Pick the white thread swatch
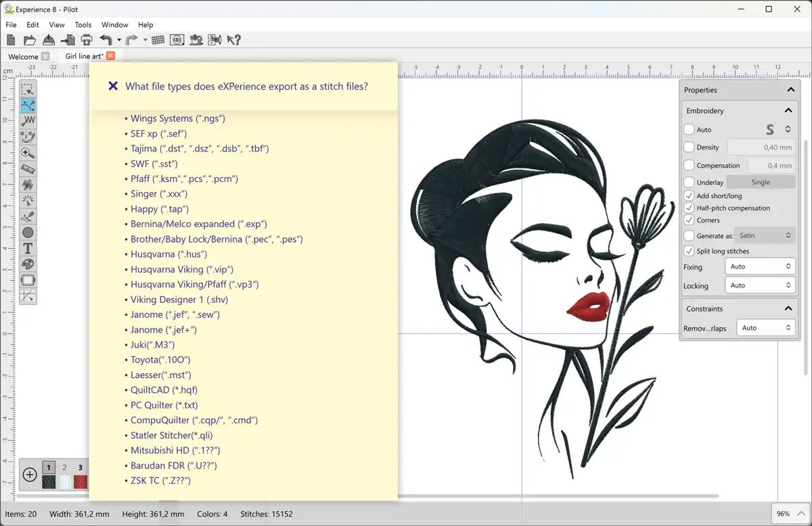 65,481
